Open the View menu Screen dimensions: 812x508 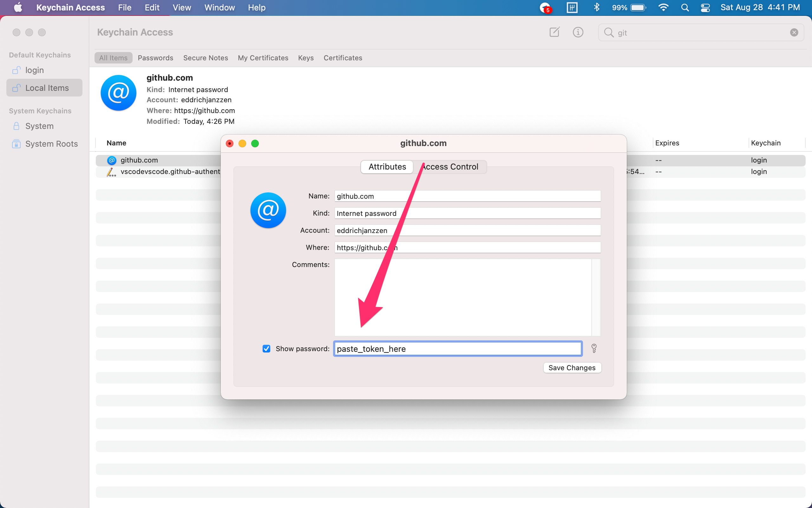point(181,7)
